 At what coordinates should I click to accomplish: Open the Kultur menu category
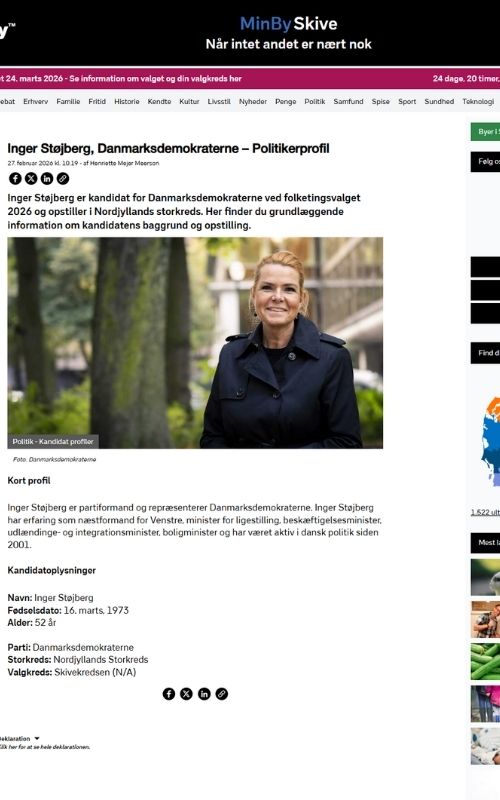click(189, 102)
